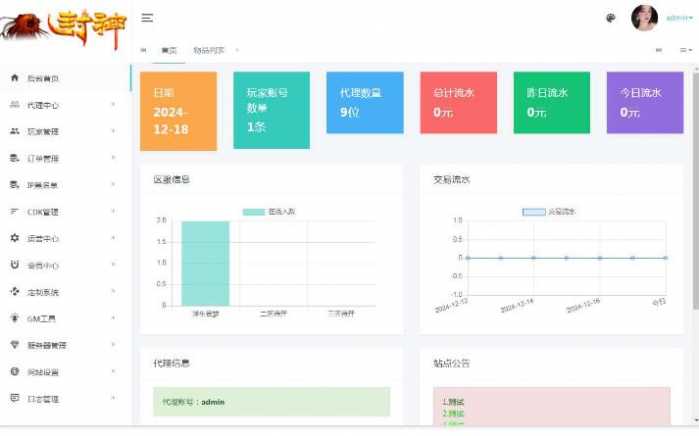Screen dimensions: 699x436
Task: Switch to the 物品列表 tab
Action: pos(209,49)
